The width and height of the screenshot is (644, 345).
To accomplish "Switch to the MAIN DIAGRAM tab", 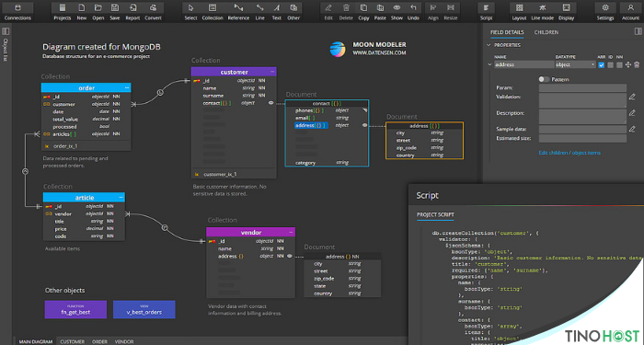I will (x=36, y=341).
